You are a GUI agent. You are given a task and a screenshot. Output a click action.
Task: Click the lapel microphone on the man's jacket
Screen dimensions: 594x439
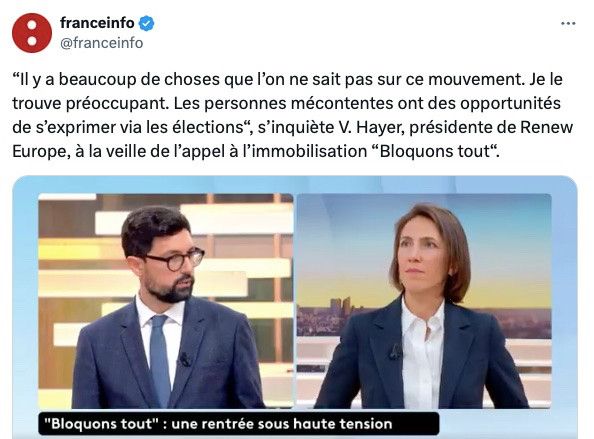pos(184,359)
